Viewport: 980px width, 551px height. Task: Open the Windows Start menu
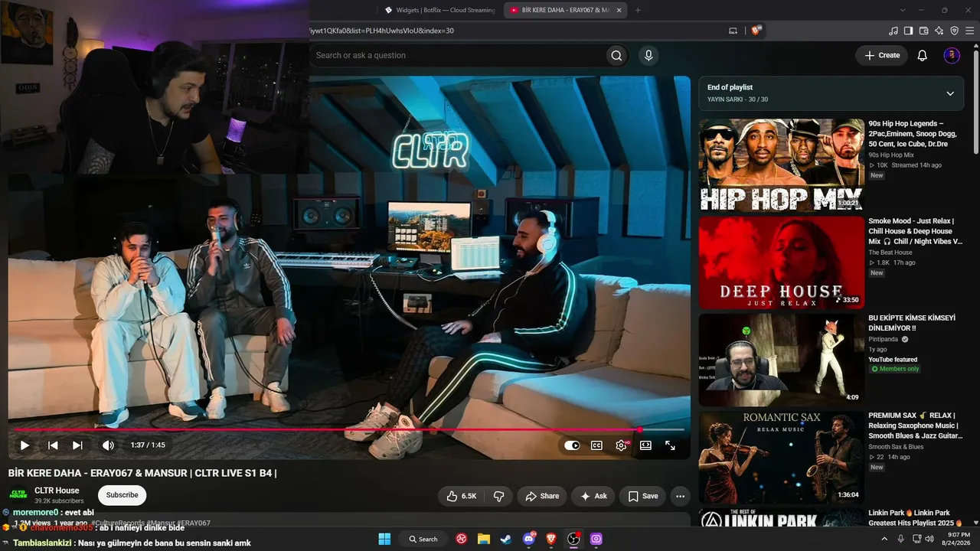click(384, 539)
